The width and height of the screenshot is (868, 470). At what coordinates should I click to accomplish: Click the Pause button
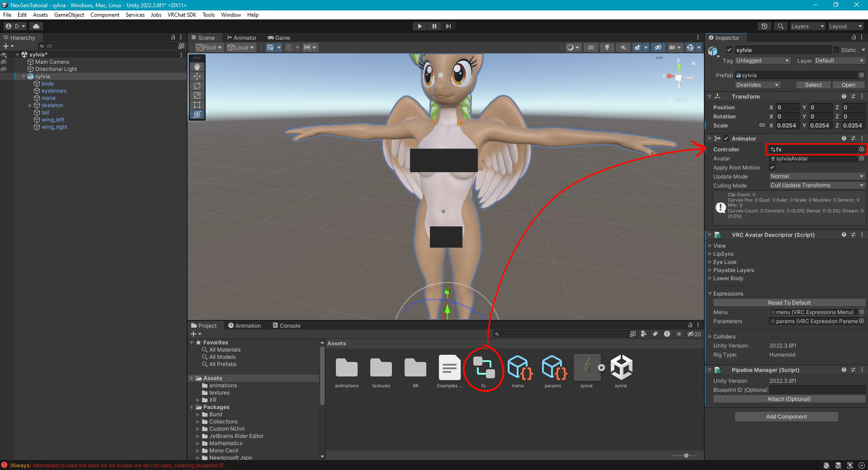click(x=434, y=26)
